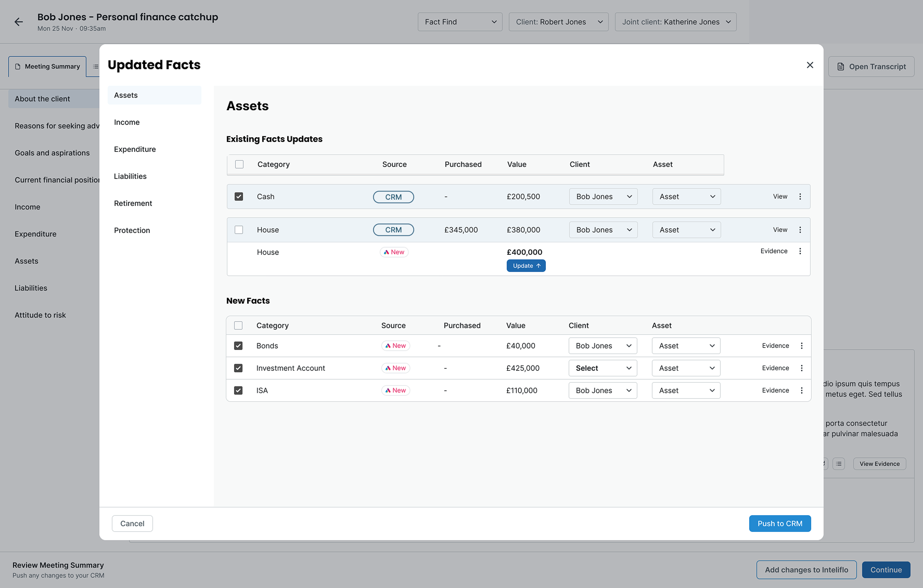Open more options for Investment Account row
Screen dimensions: 923x588
coord(802,368)
